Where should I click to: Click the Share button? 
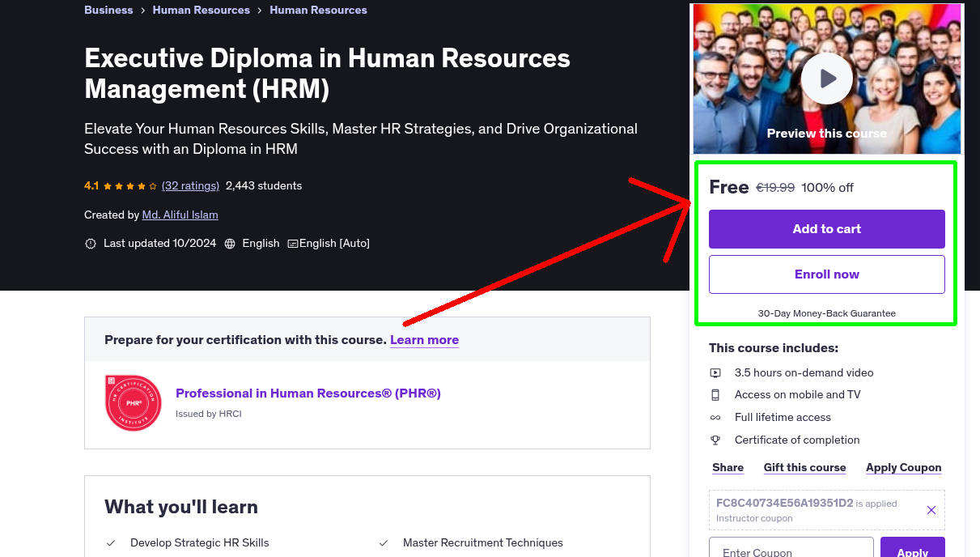[x=728, y=468]
